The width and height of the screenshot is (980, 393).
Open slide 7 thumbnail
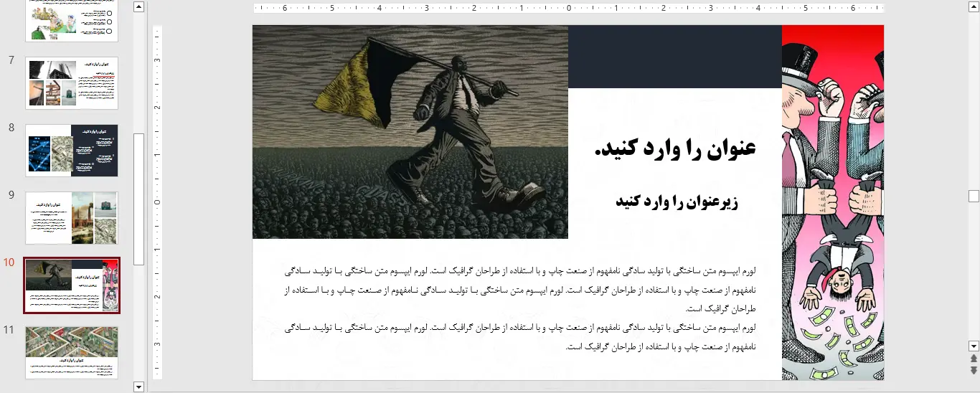72,83
